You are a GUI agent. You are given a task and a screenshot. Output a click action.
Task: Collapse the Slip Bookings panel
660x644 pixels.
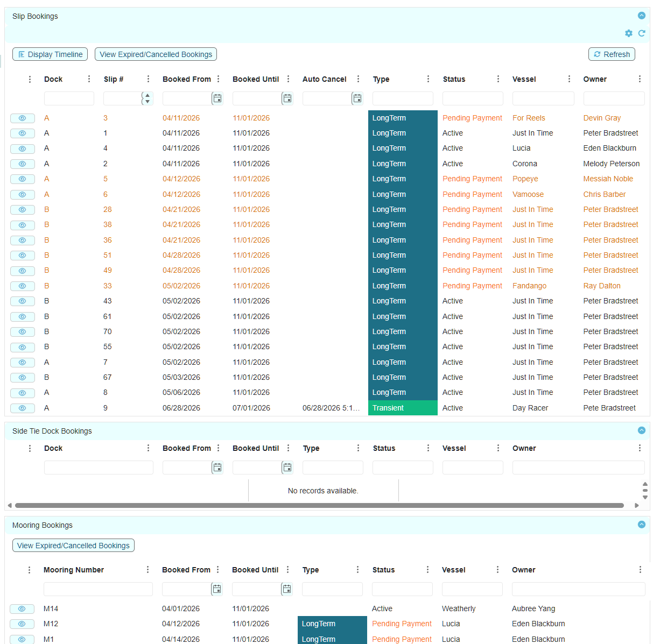pos(642,16)
